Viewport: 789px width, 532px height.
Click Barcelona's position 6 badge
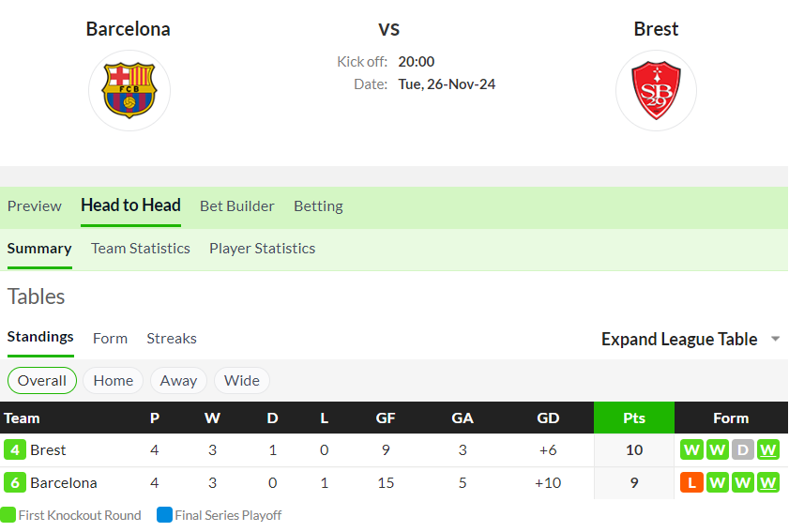coord(15,482)
